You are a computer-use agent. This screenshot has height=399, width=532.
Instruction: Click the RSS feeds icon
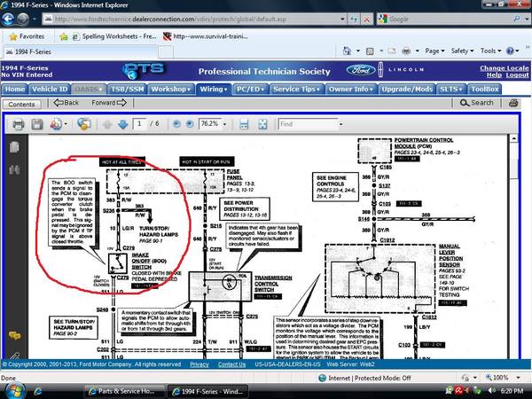click(370, 51)
